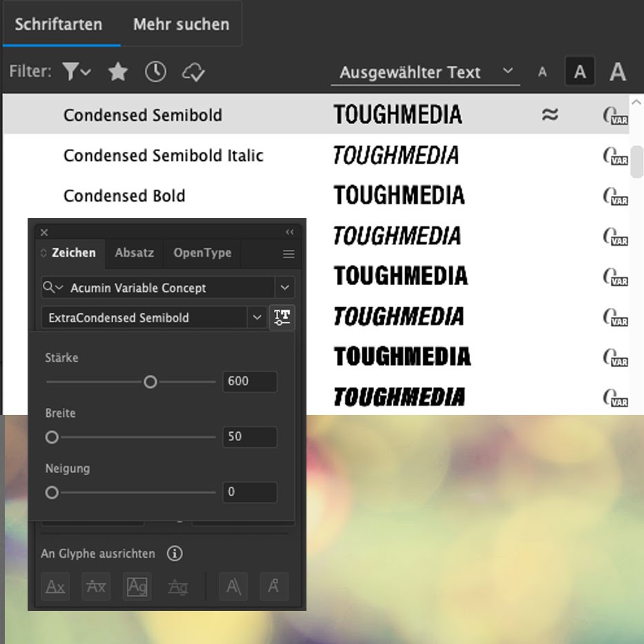This screenshot has width=644, height=644.
Task: Choose the Condensed Bold font style
Action: pos(124,196)
